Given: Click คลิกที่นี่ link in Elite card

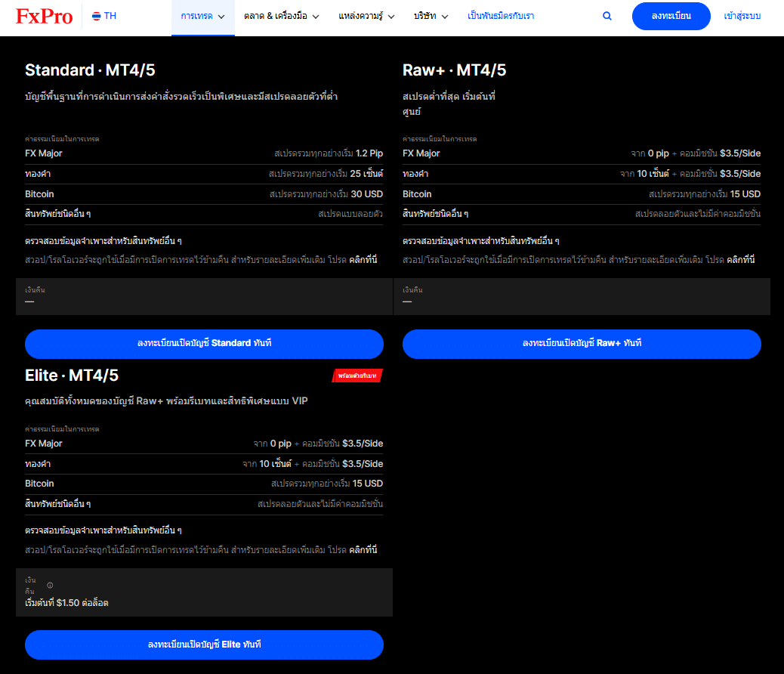Looking at the screenshot, I should pyautogui.click(x=363, y=550).
